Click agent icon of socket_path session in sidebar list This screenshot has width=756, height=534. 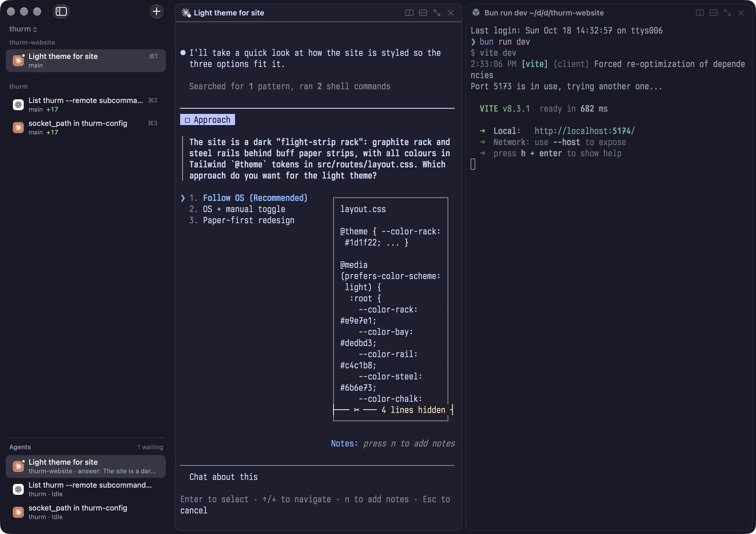[18, 128]
